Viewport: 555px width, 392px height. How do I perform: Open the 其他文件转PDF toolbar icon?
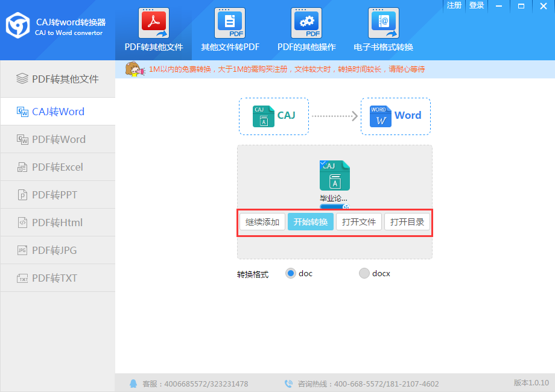(230, 23)
